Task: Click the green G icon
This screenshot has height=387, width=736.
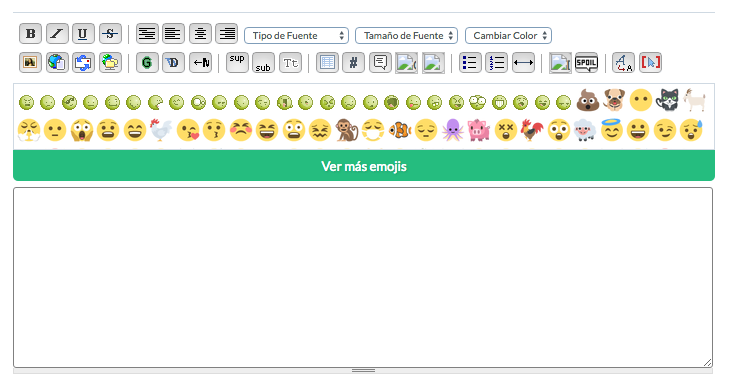Action: [x=147, y=62]
